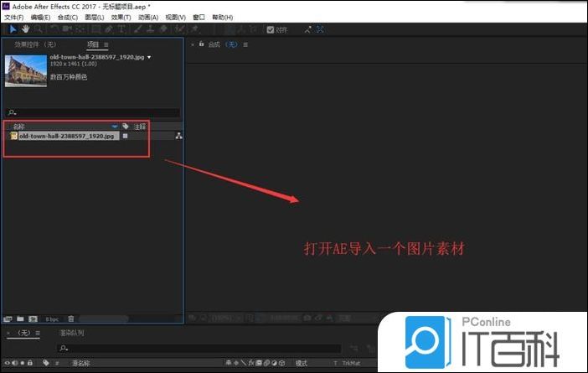Switch to the 效果控件 (无) tab
Viewport: 588px width, 373px height.
pos(35,44)
